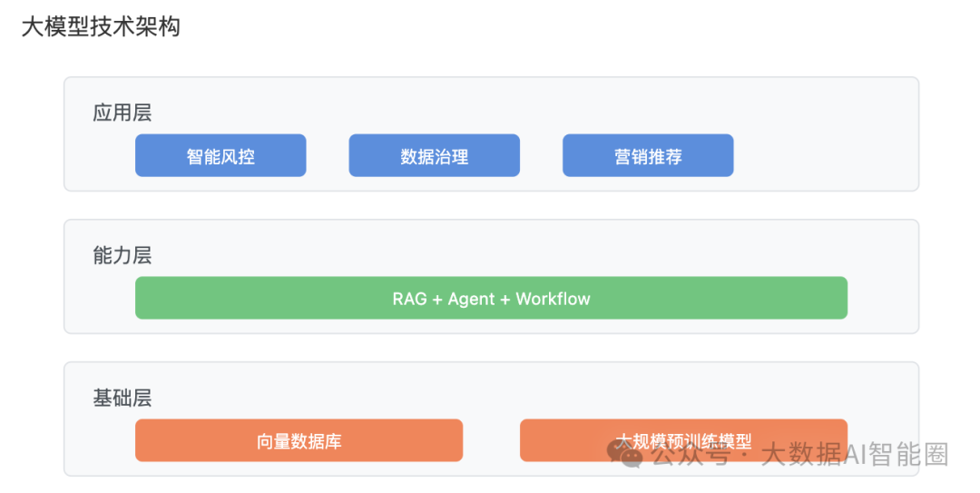This screenshot has width=980, height=493.
Task: Click the plus sign between Agent and Workflow
Action: pyautogui.click(x=505, y=300)
